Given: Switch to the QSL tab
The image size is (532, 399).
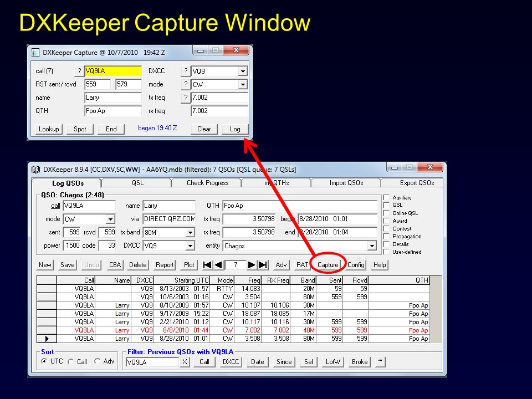Looking at the screenshot, I should (x=137, y=183).
